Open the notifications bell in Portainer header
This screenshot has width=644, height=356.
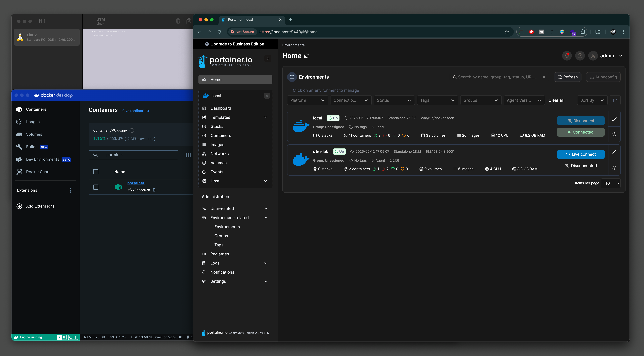tap(567, 56)
